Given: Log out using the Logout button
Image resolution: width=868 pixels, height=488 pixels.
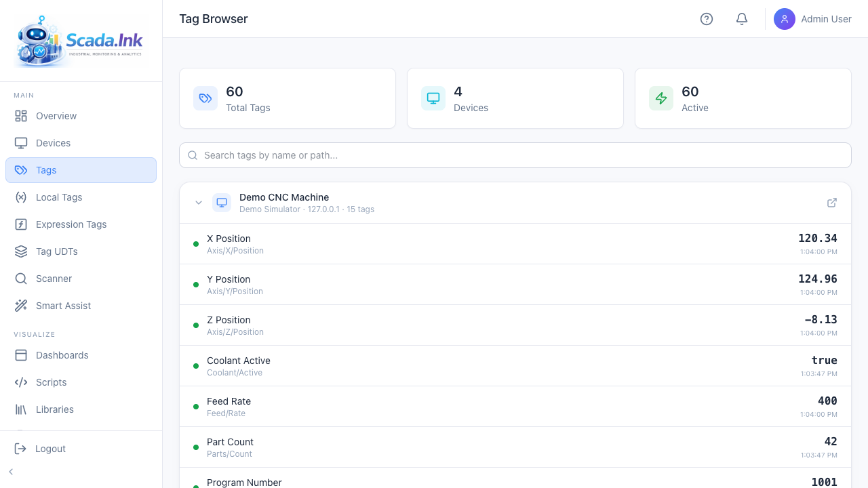Looking at the screenshot, I should click(x=81, y=449).
